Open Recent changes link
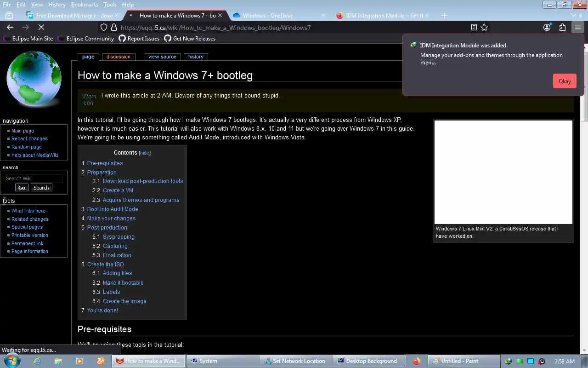The width and height of the screenshot is (588, 368). coord(29,138)
